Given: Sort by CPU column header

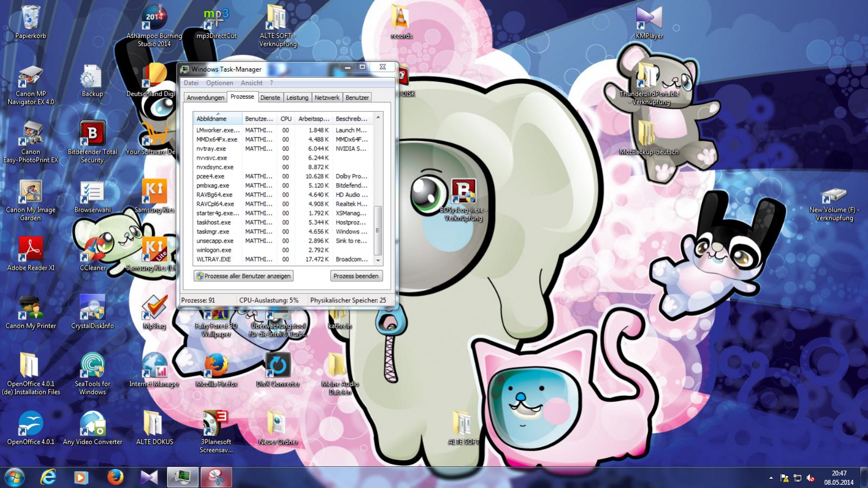Looking at the screenshot, I should pyautogui.click(x=286, y=119).
